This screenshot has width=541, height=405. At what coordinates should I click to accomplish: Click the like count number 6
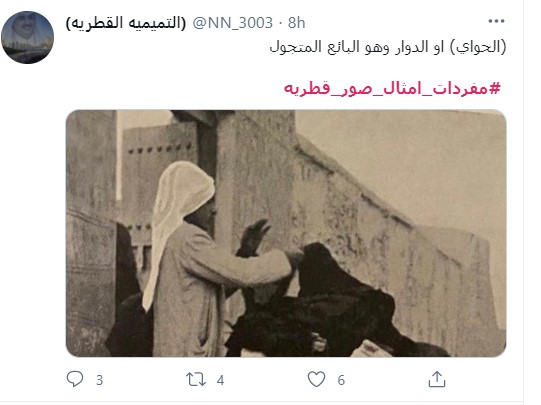coord(341,380)
